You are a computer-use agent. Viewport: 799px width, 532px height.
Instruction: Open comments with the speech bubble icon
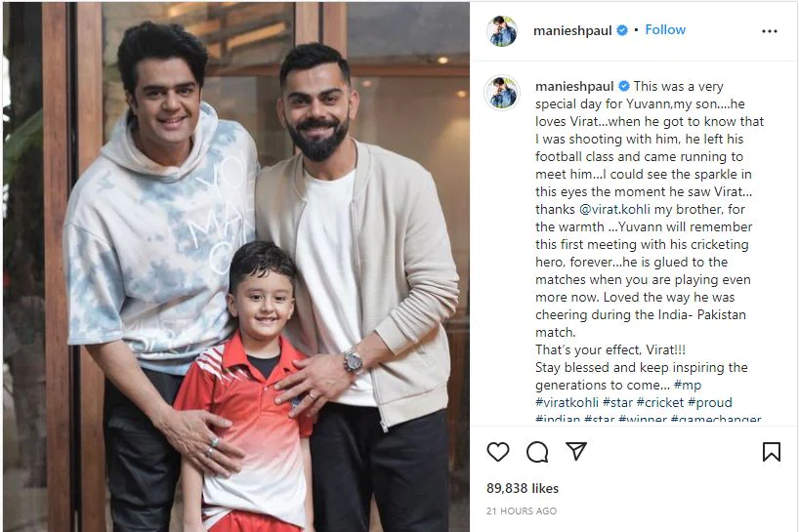pyautogui.click(x=537, y=452)
